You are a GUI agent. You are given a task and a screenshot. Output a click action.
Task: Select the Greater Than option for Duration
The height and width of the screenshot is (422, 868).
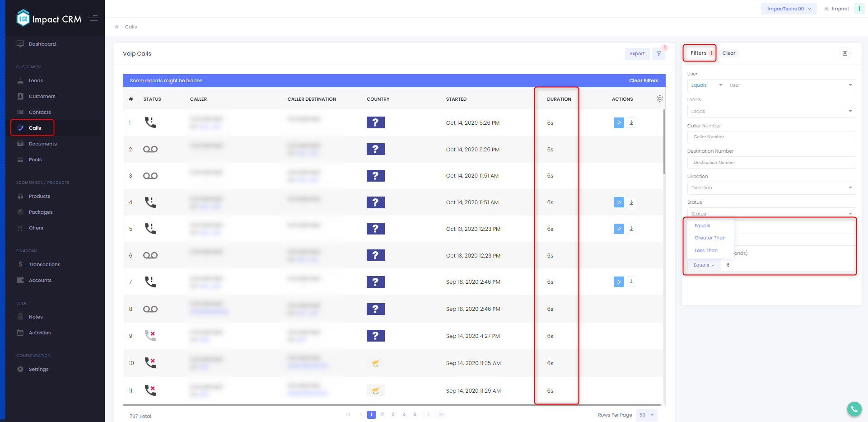click(x=710, y=238)
